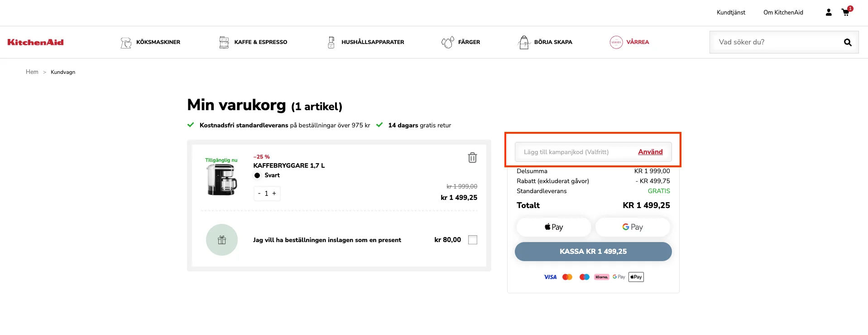This screenshot has width=868, height=335.
Task: Apply promo code with Använd
Action: [x=650, y=152]
